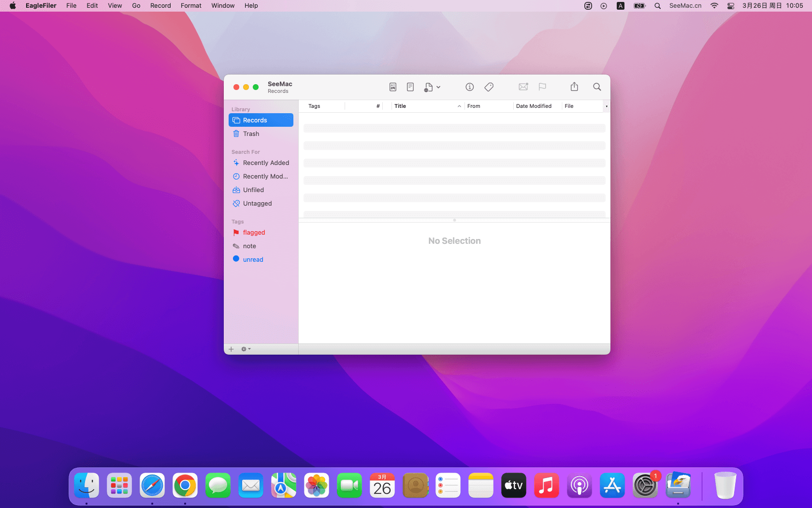Open the Record menu
The image size is (812, 508).
click(160, 6)
